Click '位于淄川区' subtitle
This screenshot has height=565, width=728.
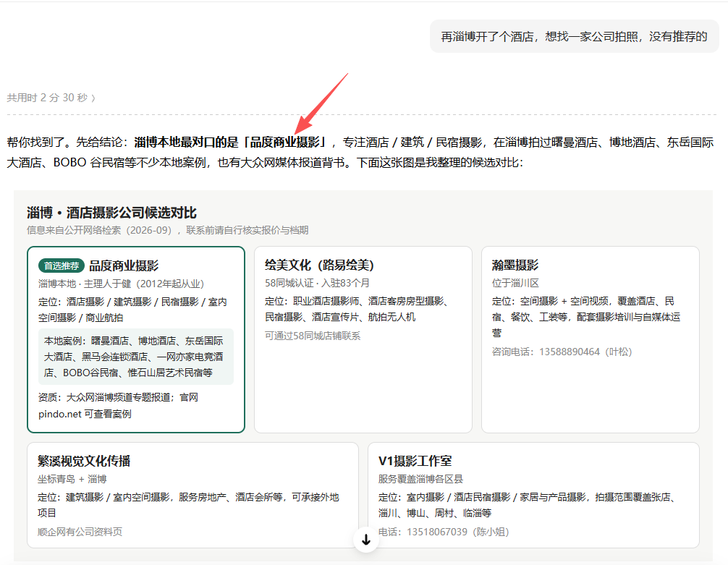point(515,283)
